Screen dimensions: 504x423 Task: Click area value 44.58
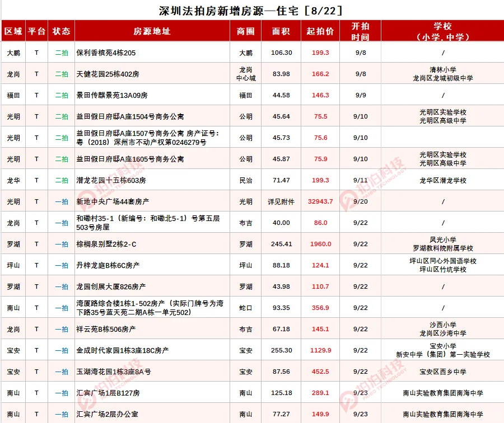(x=281, y=95)
